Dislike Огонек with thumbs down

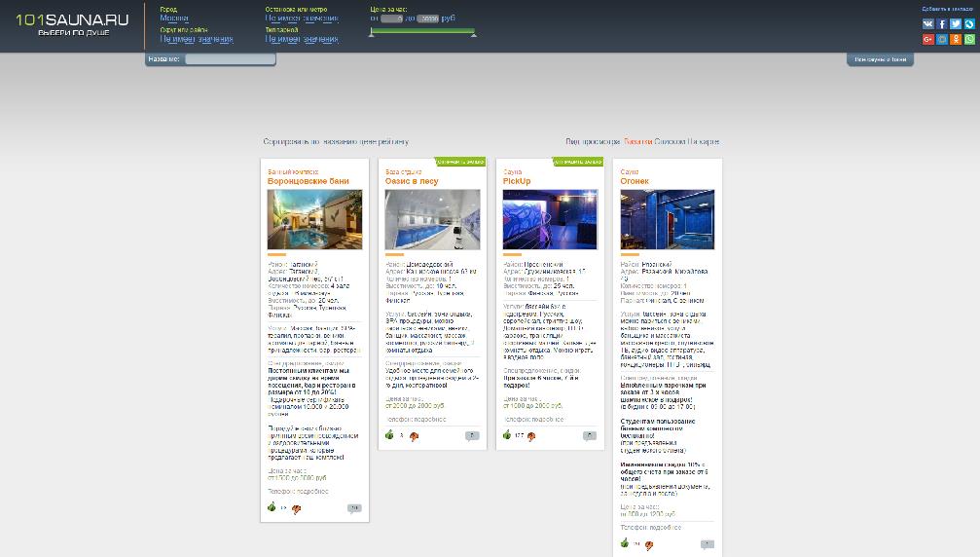point(649,545)
